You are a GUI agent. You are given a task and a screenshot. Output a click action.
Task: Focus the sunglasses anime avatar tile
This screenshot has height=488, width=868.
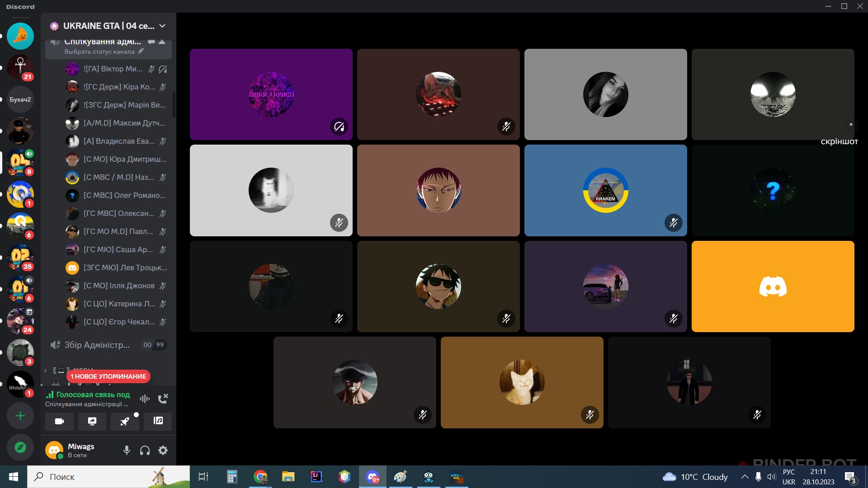(x=439, y=286)
